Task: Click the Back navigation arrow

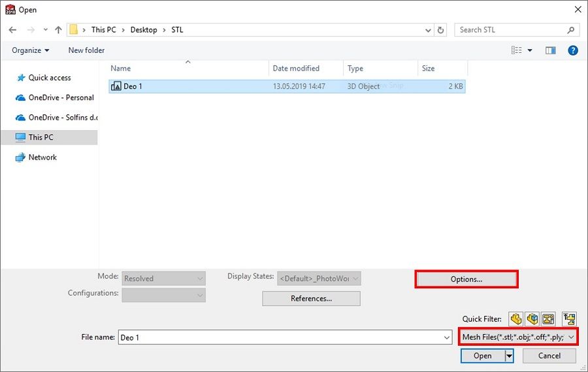Action: click(x=12, y=30)
